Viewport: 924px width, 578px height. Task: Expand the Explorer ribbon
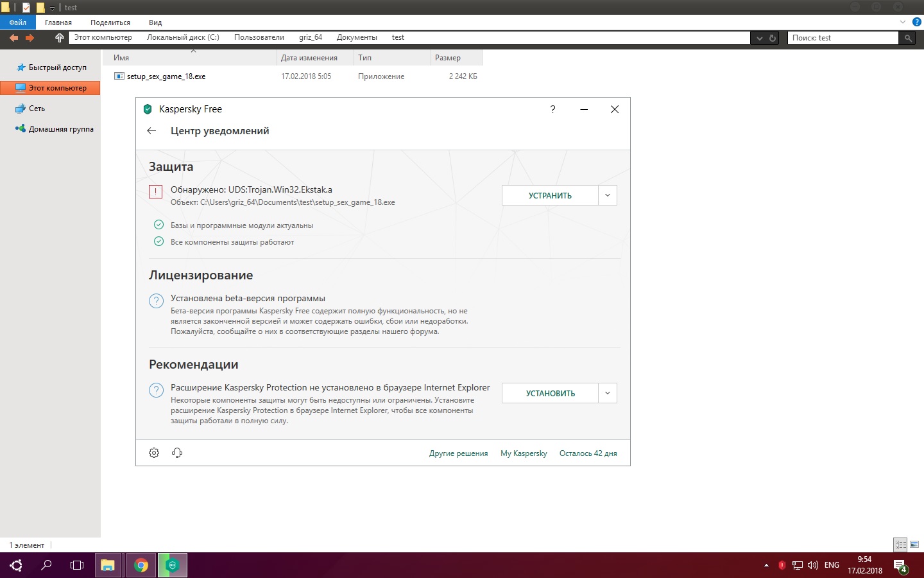(903, 22)
